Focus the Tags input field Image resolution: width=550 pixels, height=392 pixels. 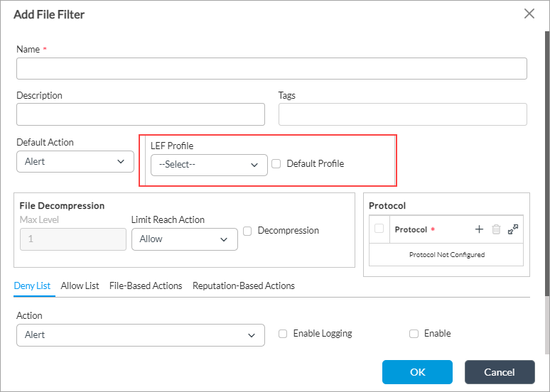point(402,114)
